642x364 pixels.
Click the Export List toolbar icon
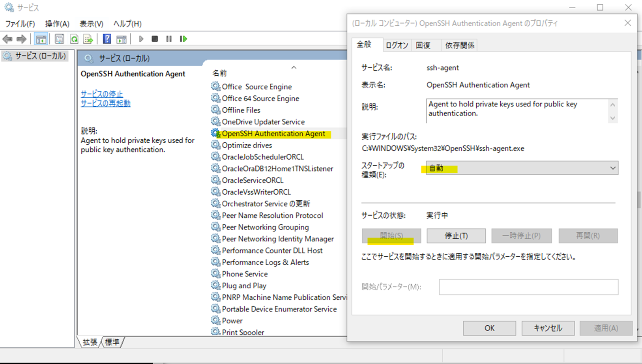click(88, 39)
